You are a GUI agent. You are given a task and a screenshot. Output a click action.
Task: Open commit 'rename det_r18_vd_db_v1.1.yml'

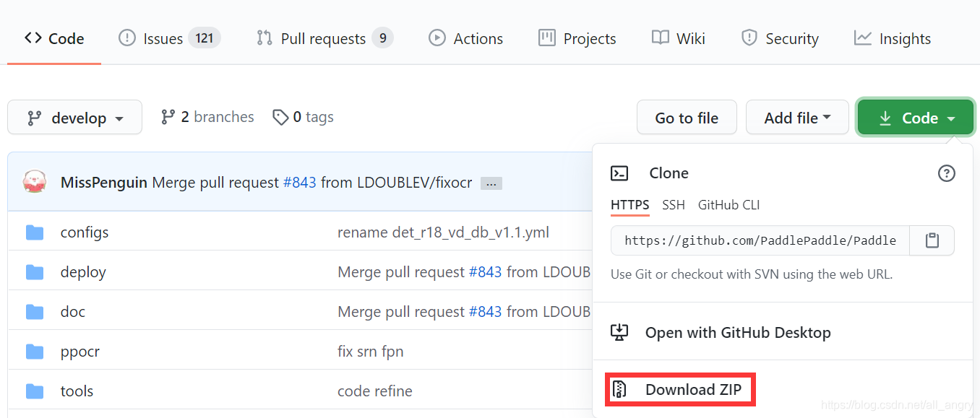pyautogui.click(x=443, y=232)
